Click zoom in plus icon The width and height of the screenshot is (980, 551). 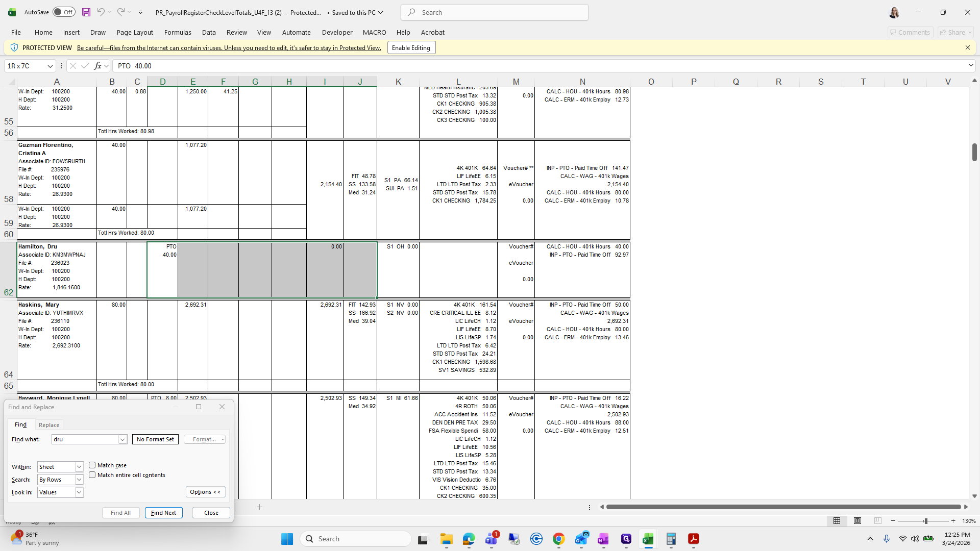coord(953,521)
